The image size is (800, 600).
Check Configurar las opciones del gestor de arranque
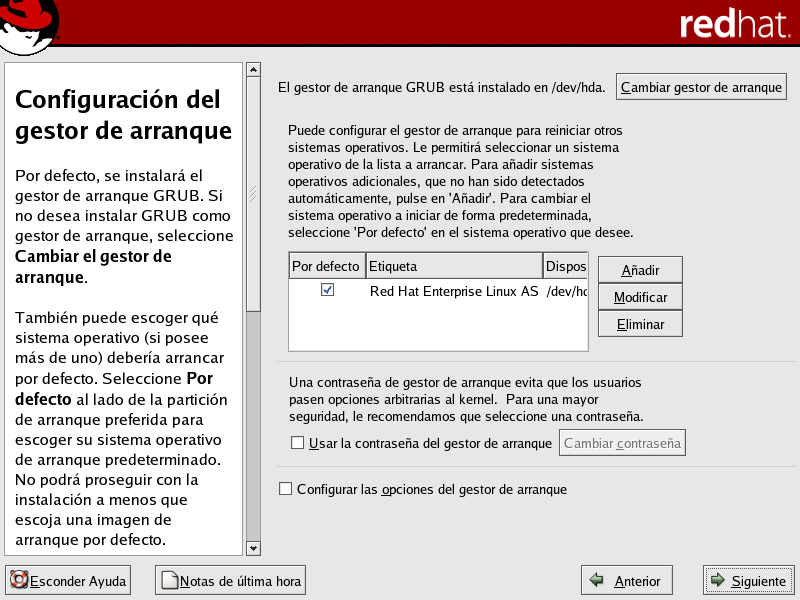click(286, 489)
